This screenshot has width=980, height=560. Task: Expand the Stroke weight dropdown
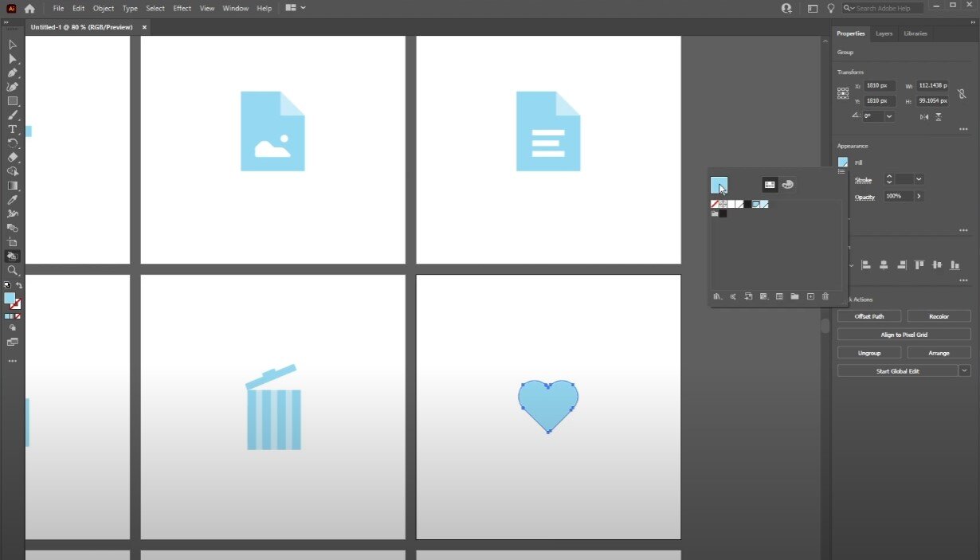(919, 180)
